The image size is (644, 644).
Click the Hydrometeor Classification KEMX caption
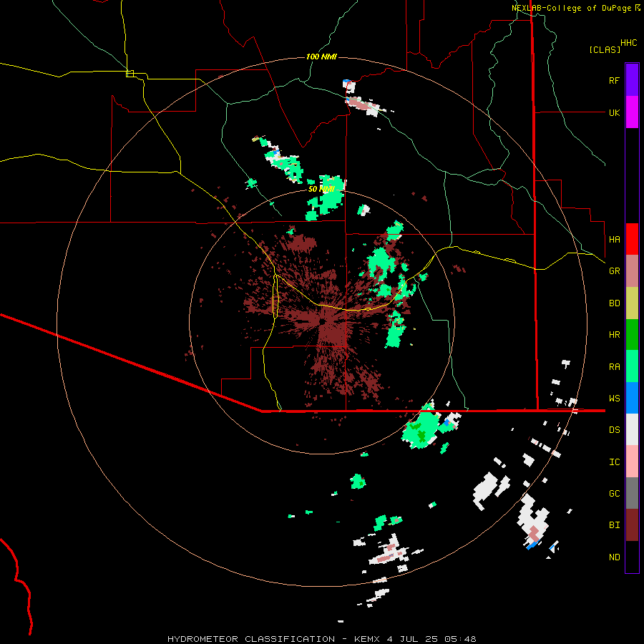[321, 639]
